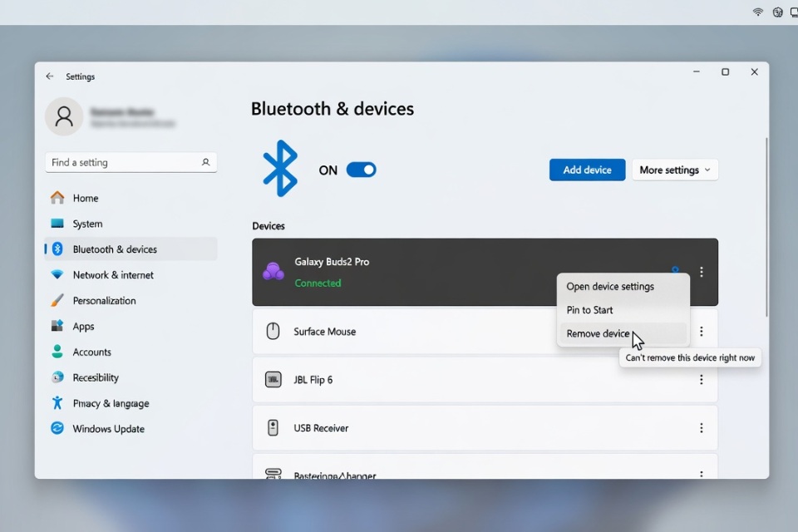
Task: Click the Surface Mouse device icon
Action: click(x=273, y=332)
